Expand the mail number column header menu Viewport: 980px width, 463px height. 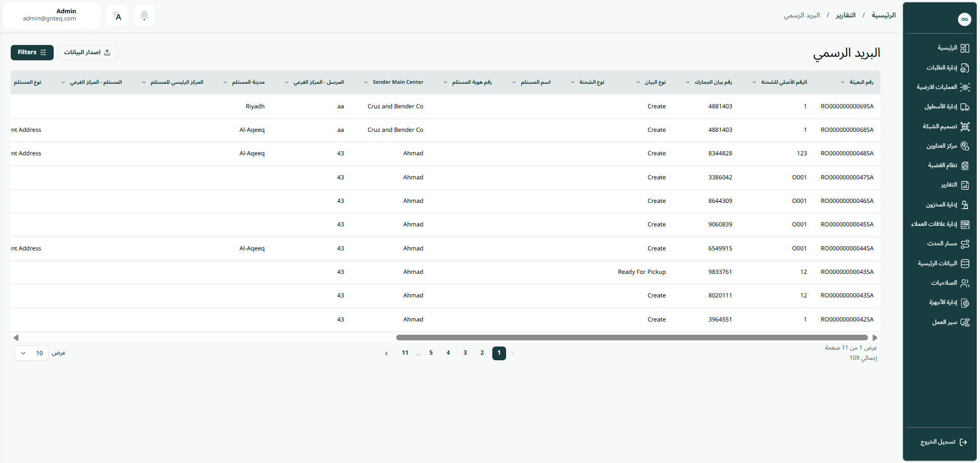click(x=842, y=82)
